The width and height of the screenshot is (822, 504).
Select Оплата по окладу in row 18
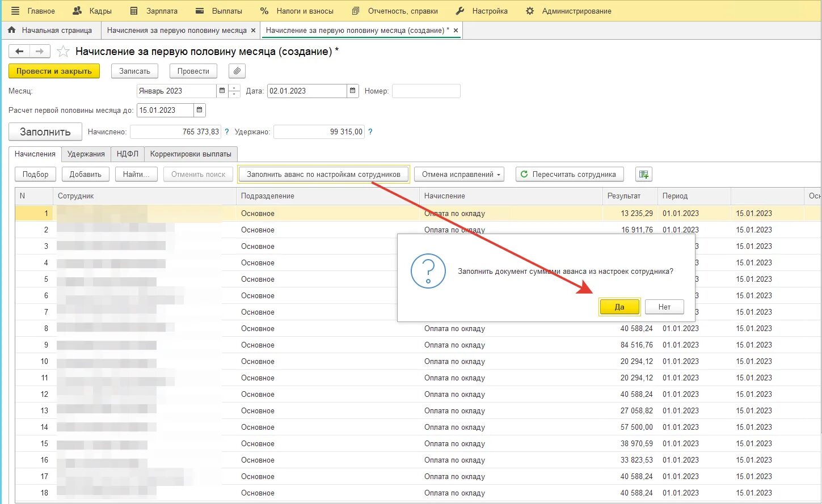click(511, 493)
